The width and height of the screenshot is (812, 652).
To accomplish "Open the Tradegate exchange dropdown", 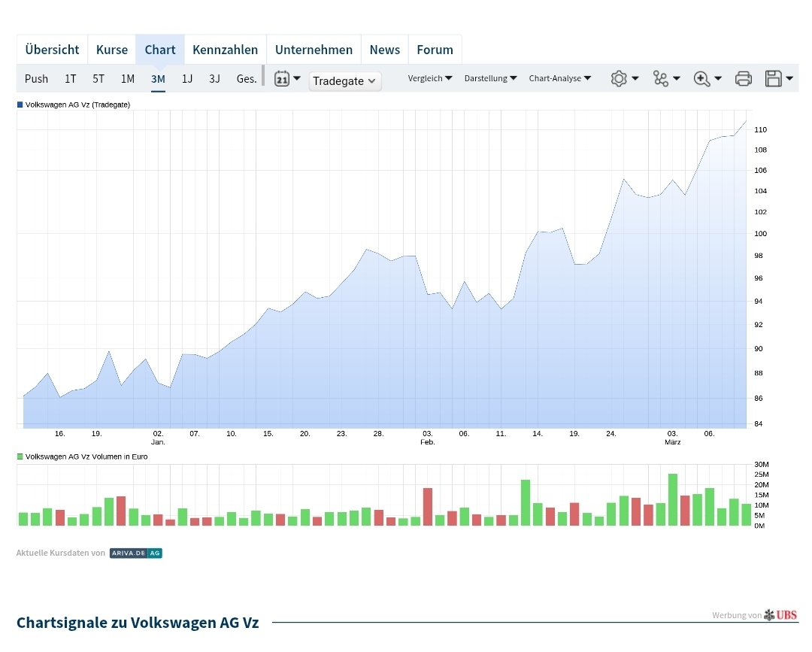I will point(345,80).
